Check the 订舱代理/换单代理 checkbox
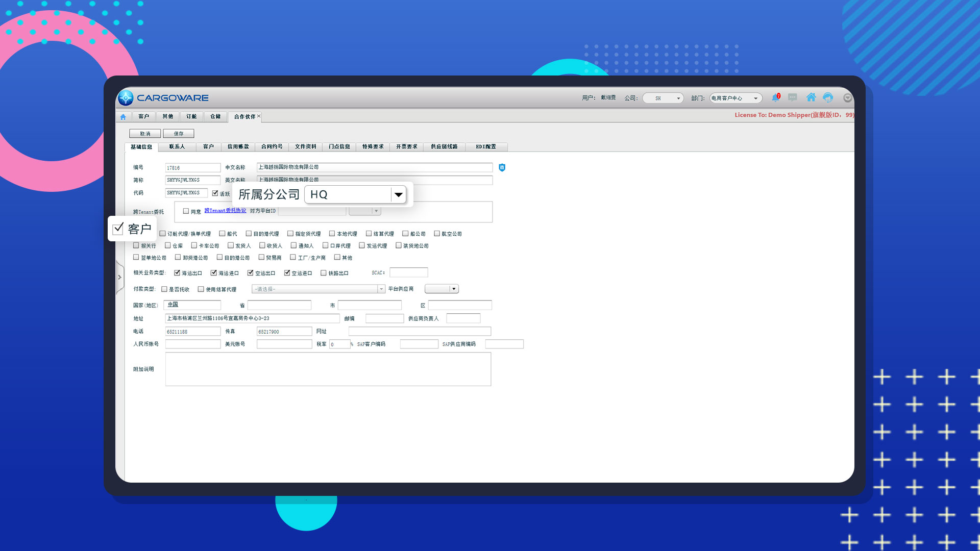Screen dimensions: 980x551 tap(163, 234)
